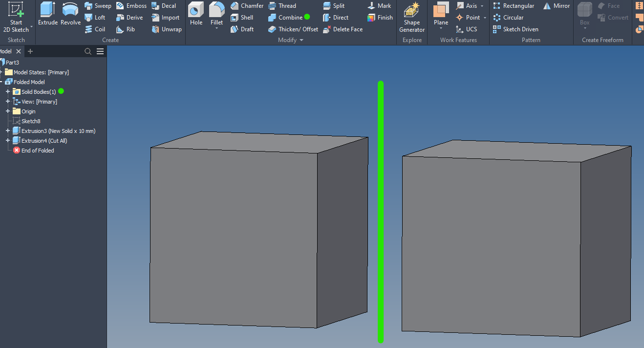The width and height of the screenshot is (644, 348).
Task: Open Thicken/ Offset tool
Action: click(x=293, y=29)
